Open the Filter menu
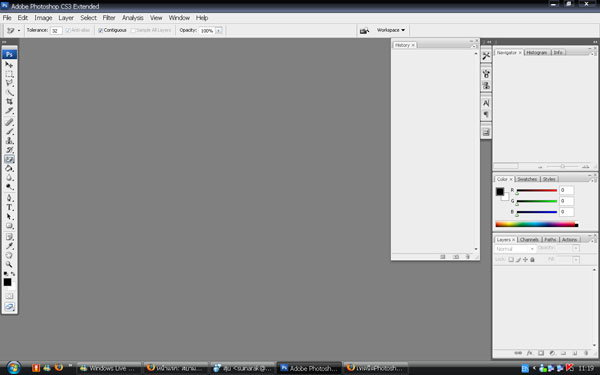This screenshot has width=600, height=375. (109, 18)
